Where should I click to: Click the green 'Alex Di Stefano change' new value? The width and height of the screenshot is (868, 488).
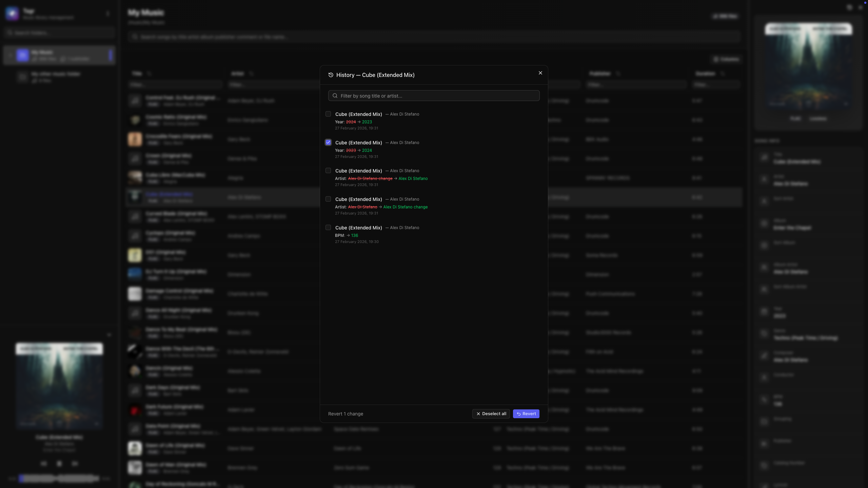pyautogui.click(x=405, y=207)
